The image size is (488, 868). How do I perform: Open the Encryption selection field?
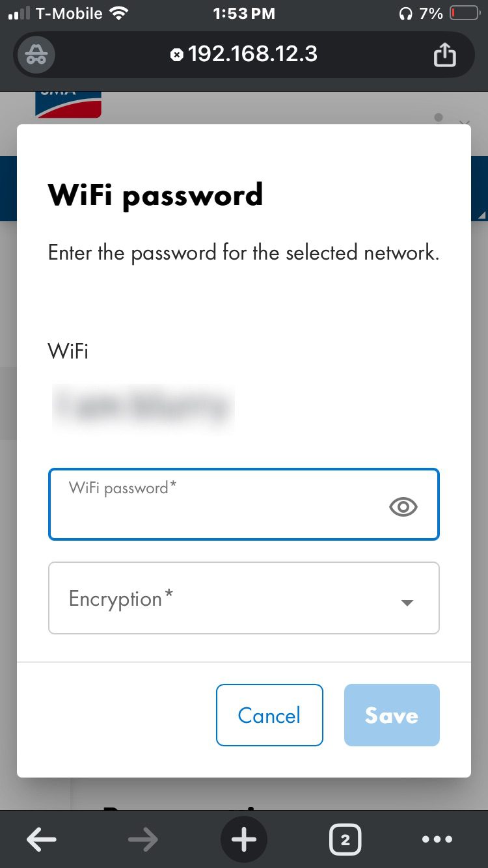point(244,598)
